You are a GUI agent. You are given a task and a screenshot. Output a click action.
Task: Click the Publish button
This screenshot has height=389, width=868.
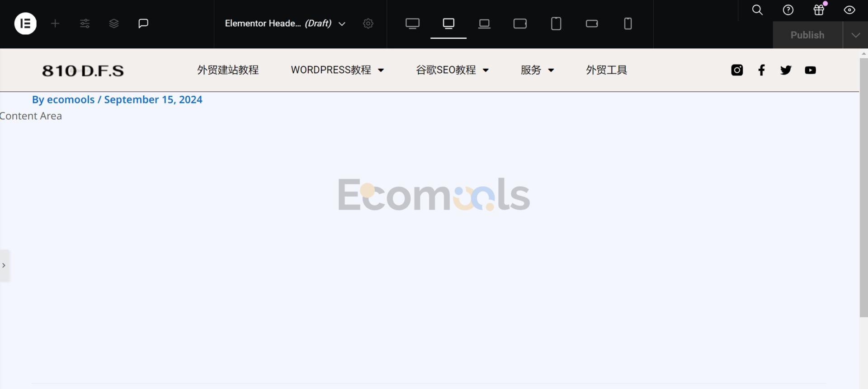click(807, 35)
